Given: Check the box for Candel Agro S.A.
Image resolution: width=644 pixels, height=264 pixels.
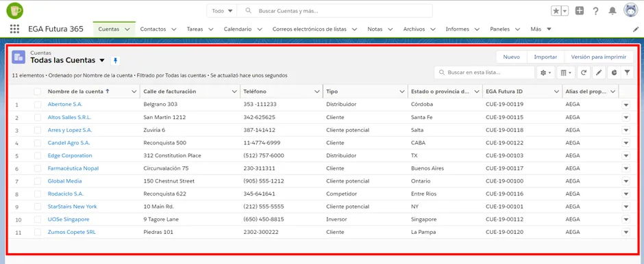Looking at the screenshot, I should tap(38, 143).
